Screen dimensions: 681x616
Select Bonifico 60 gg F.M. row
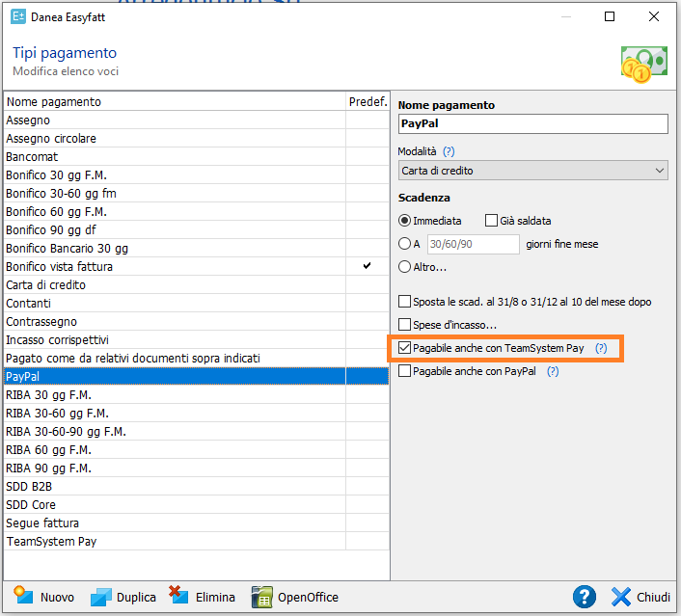pyautogui.click(x=197, y=211)
